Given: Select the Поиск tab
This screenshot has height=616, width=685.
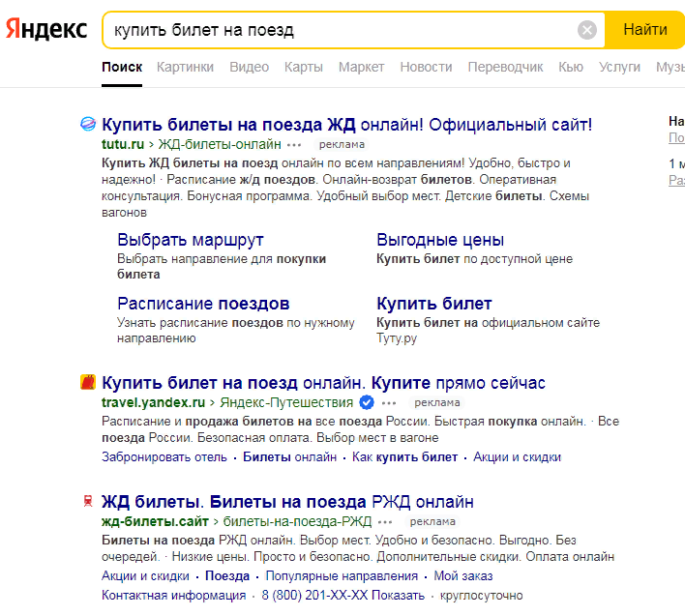Looking at the screenshot, I should pos(122,67).
